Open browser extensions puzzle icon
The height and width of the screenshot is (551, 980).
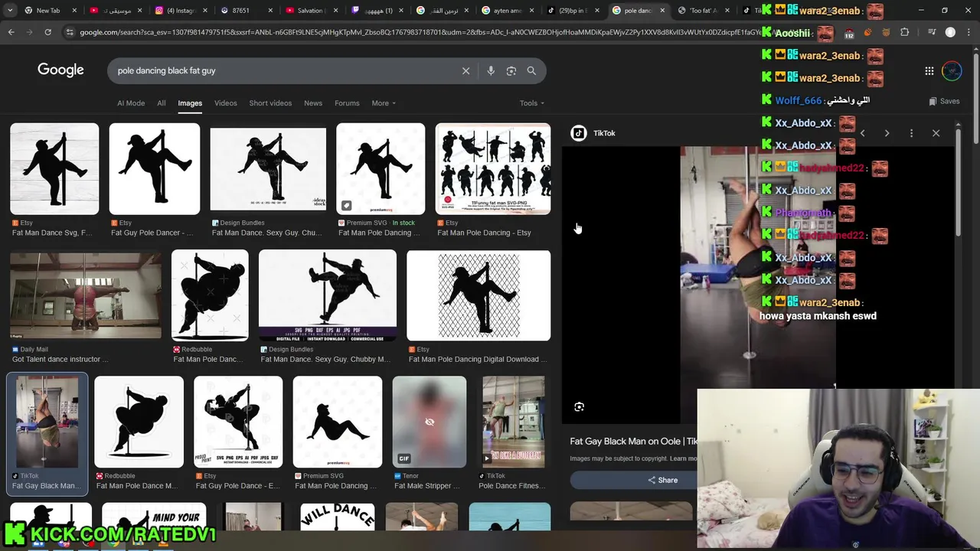pos(905,32)
